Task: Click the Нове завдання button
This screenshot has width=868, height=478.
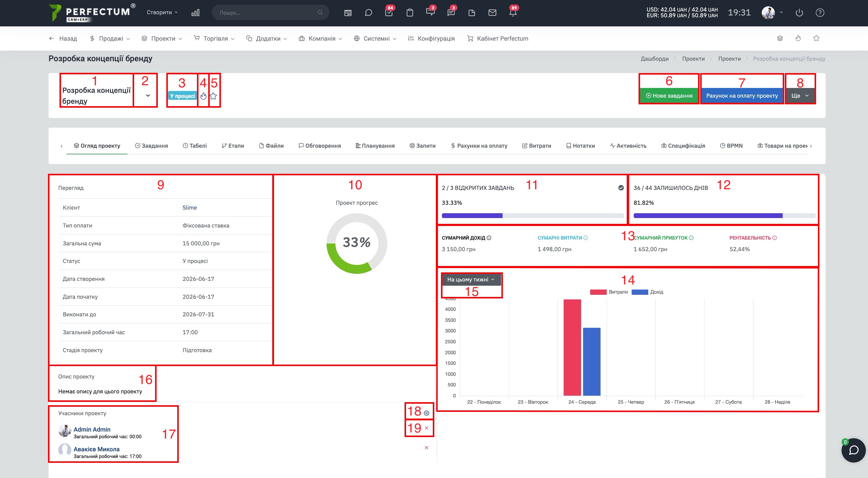Action: (669, 96)
